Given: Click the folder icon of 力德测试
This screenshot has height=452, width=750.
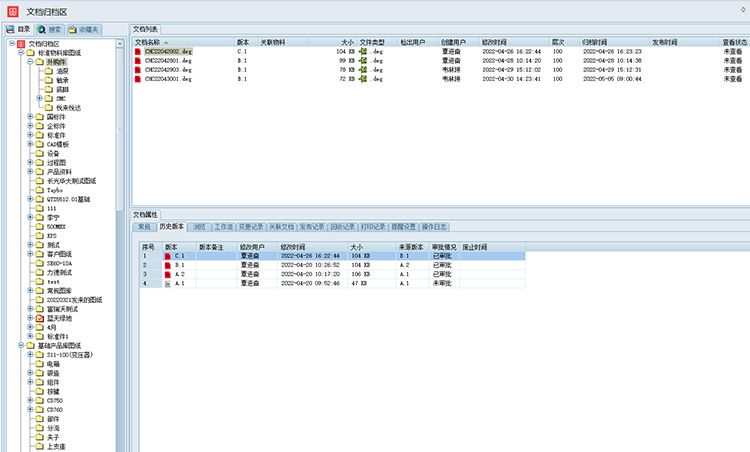Looking at the screenshot, I should coord(40,273).
